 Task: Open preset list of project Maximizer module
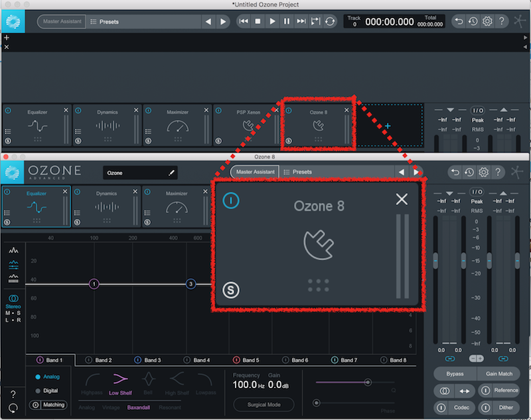[x=148, y=131]
